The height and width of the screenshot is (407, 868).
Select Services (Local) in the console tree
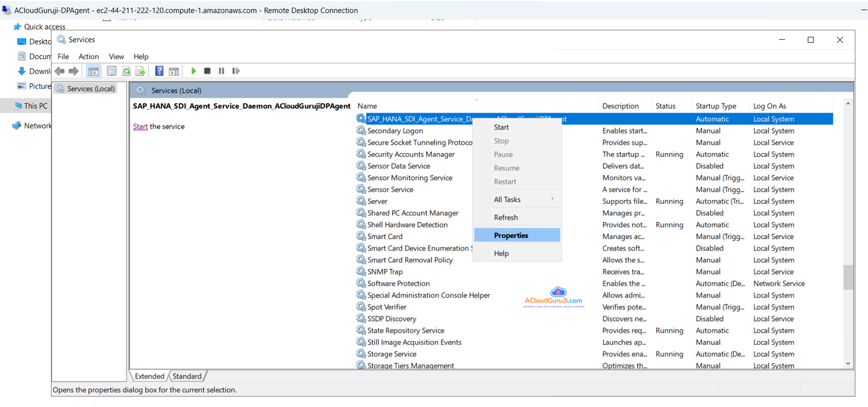pyautogui.click(x=90, y=88)
